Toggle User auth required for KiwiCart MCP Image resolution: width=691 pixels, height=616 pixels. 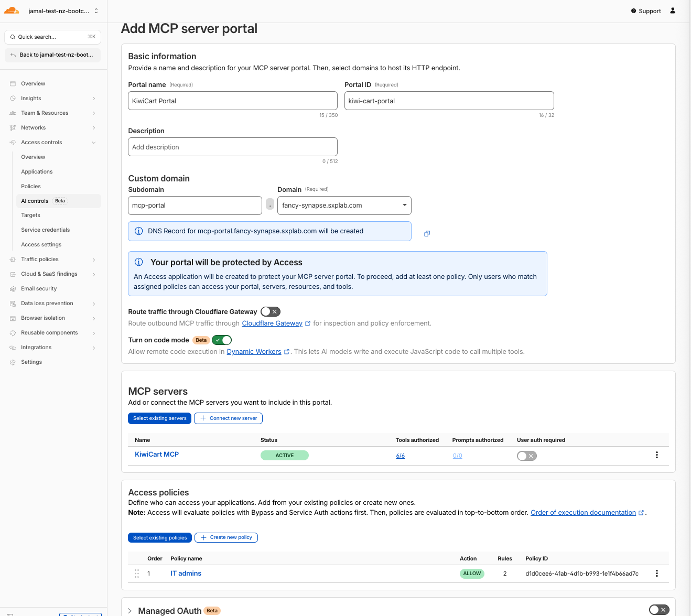pyautogui.click(x=527, y=456)
